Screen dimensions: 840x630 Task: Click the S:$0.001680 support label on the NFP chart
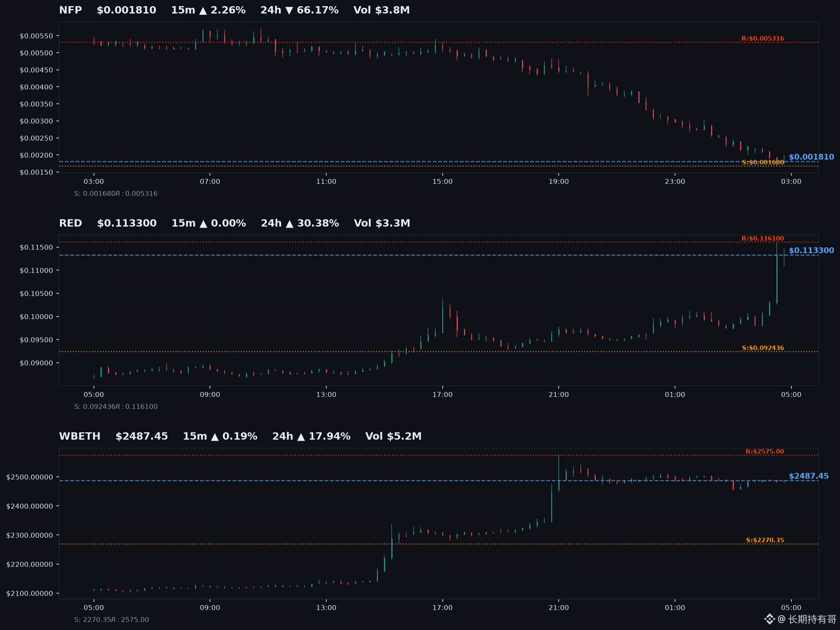[x=763, y=162]
